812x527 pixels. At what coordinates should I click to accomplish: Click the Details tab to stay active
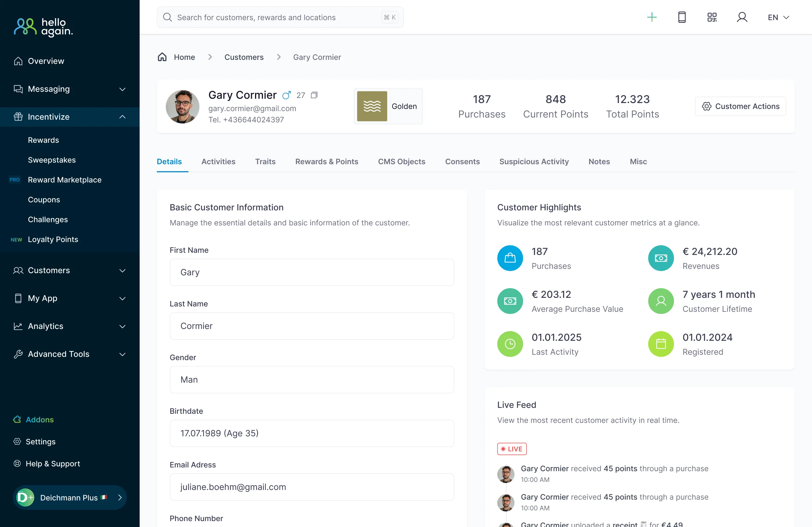pyautogui.click(x=169, y=162)
